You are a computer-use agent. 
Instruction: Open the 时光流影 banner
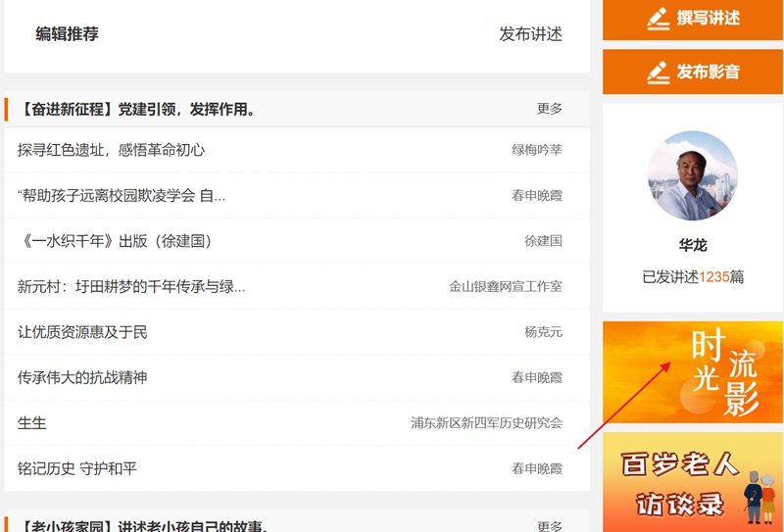[693, 372]
